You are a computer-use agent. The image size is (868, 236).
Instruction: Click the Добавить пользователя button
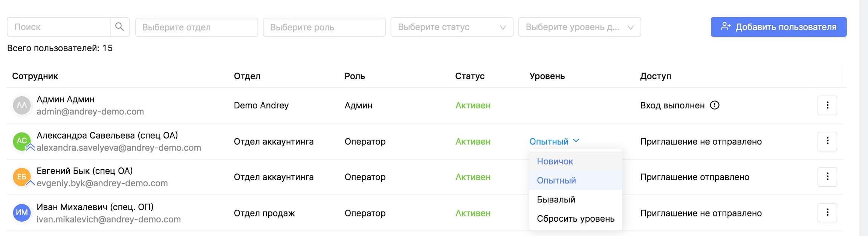click(x=778, y=27)
